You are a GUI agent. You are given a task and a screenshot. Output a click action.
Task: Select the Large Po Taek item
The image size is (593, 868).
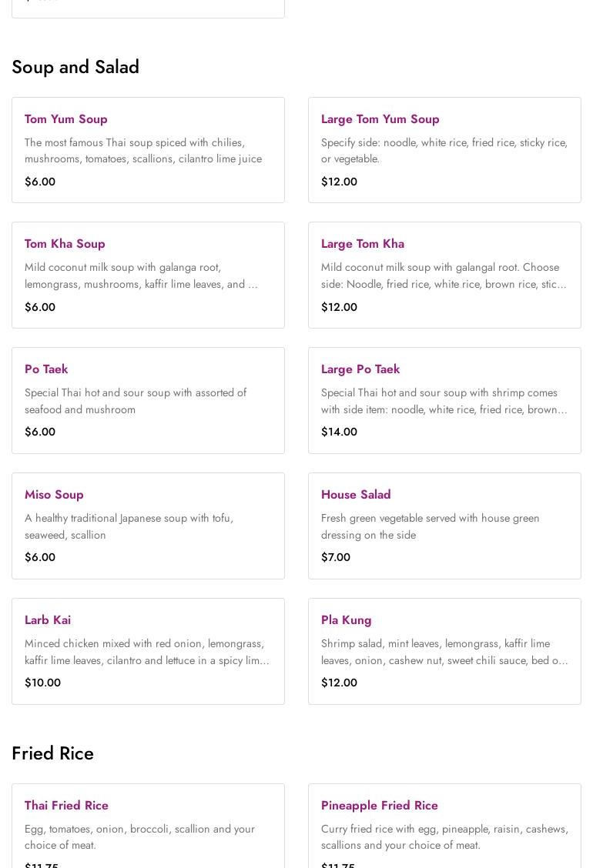point(360,369)
